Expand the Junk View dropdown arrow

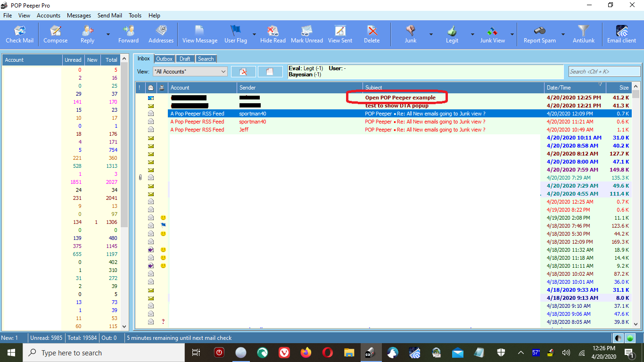click(x=512, y=34)
